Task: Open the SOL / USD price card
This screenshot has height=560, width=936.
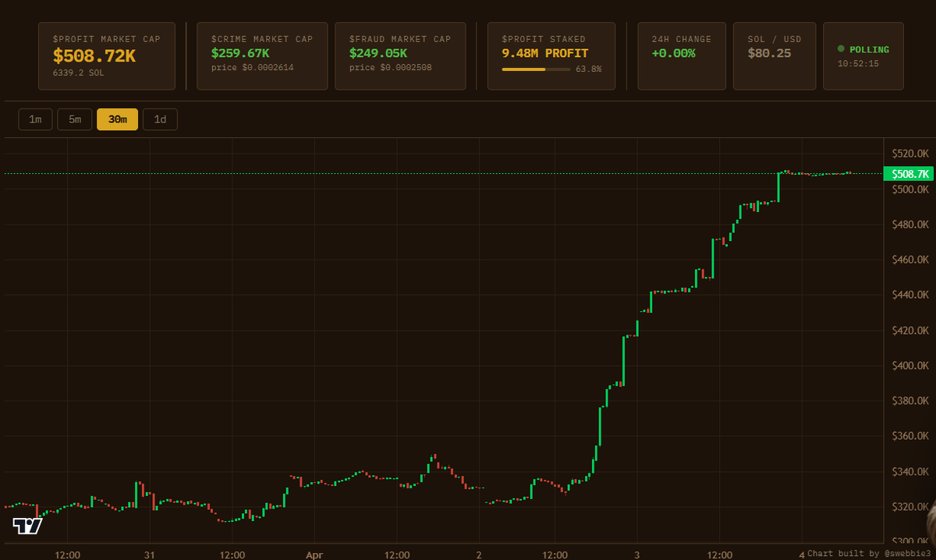Action: [x=775, y=56]
